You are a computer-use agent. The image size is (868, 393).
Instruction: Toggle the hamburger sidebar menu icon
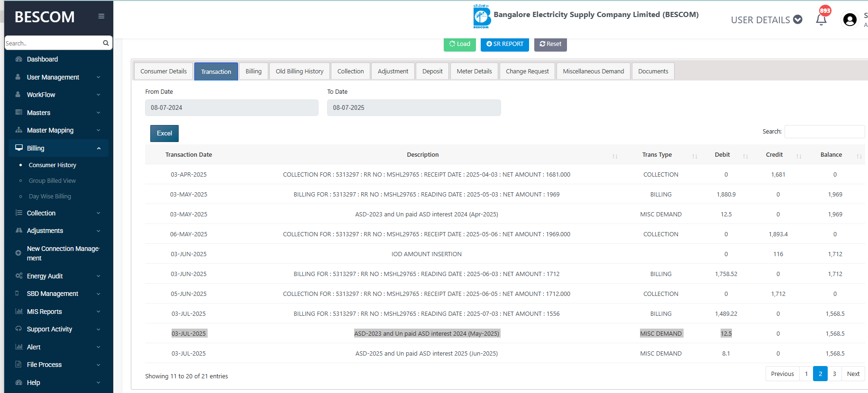click(101, 16)
